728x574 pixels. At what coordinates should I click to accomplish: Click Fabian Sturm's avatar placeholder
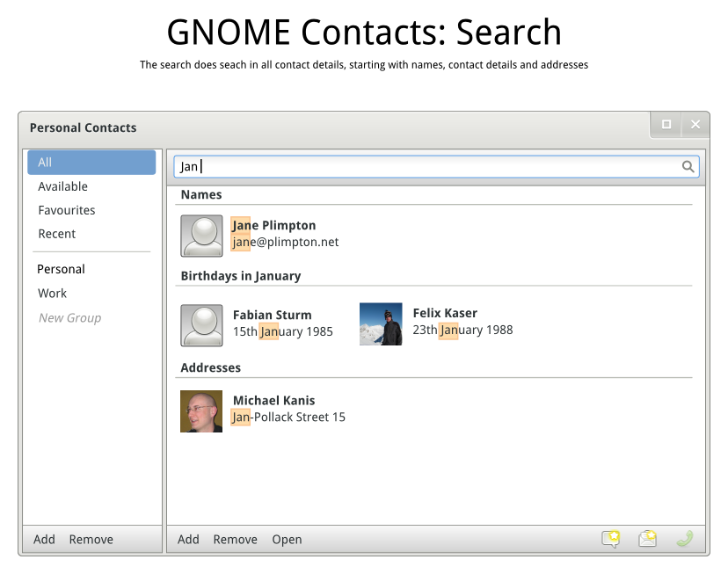(201, 325)
